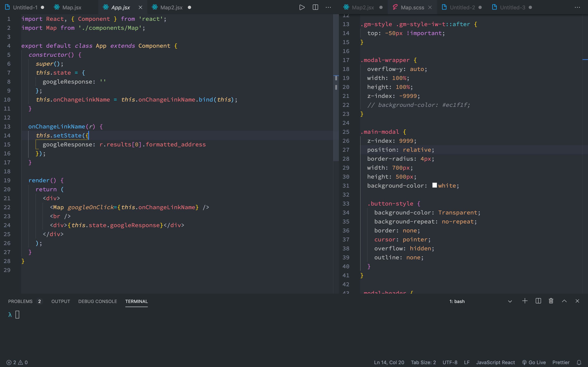The width and height of the screenshot is (588, 367).
Task: Open more actions in the right editor group
Action: [577, 7]
